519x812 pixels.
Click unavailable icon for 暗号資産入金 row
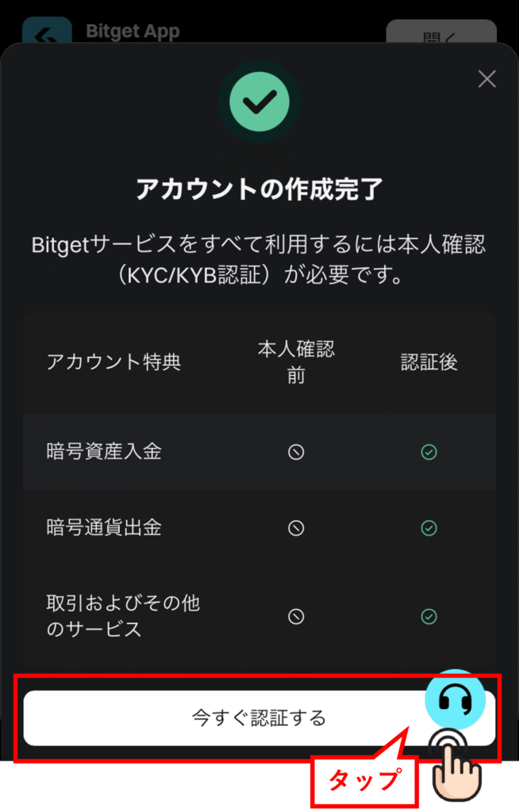(296, 452)
